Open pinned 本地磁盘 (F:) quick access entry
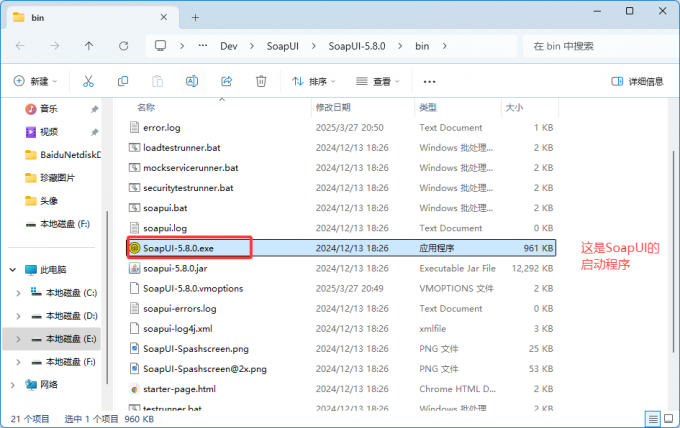680x428 pixels. pyautogui.click(x=57, y=224)
